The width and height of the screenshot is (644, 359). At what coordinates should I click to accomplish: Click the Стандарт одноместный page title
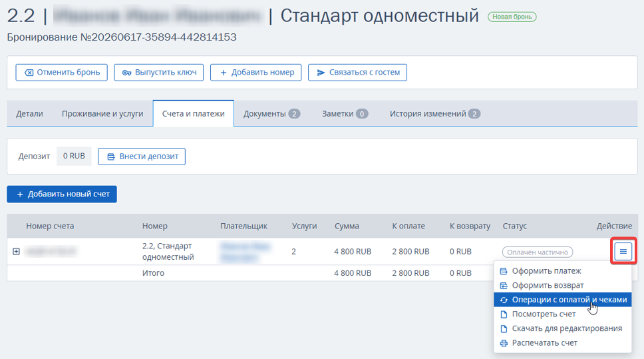click(379, 16)
